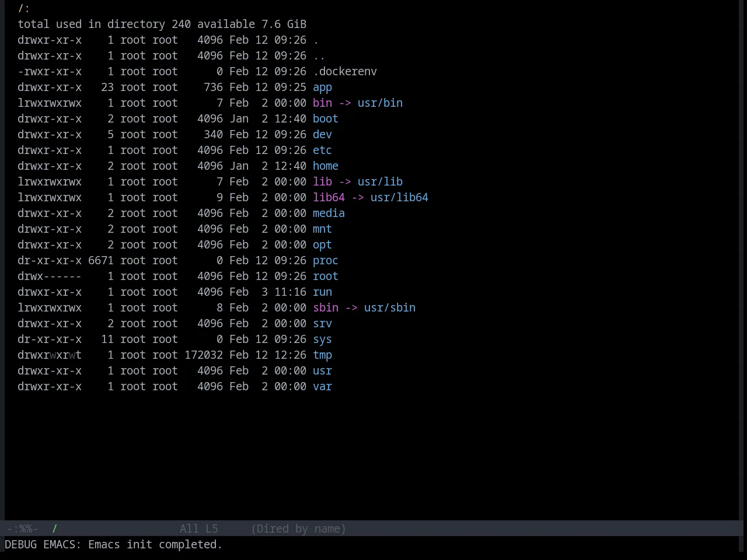Open the etc directory entry

pos(322,150)
